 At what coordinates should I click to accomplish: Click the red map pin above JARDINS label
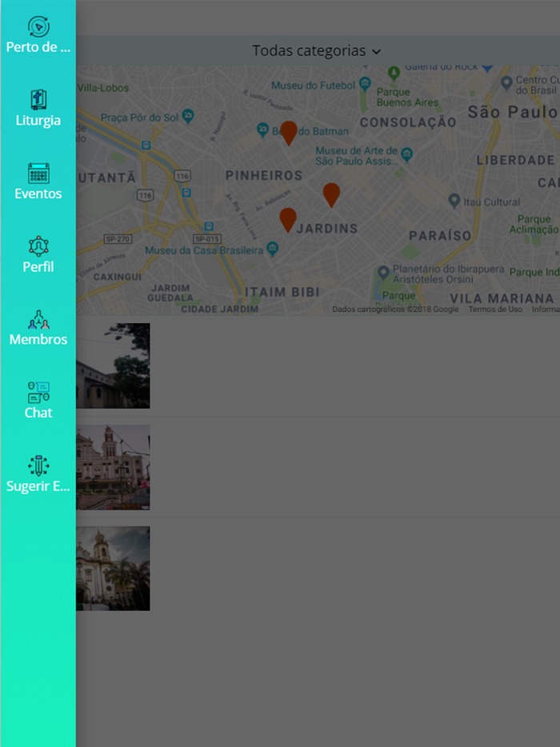pos(331,195)
